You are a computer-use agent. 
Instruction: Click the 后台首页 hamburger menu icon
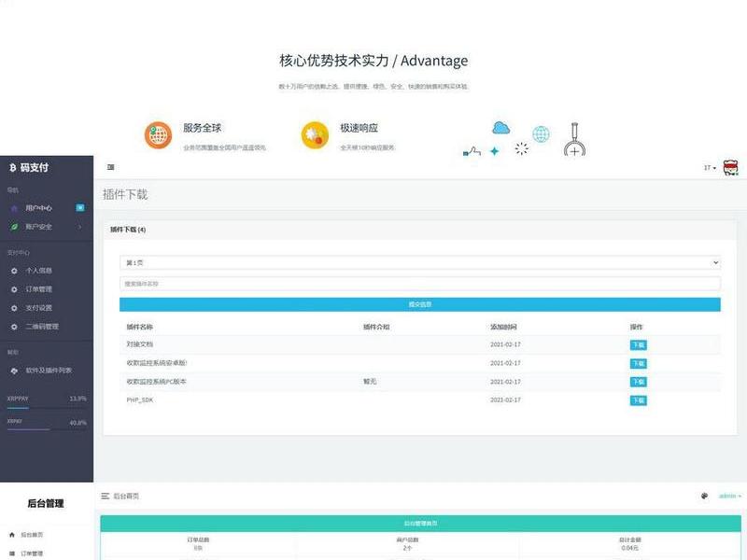(106, 497)
